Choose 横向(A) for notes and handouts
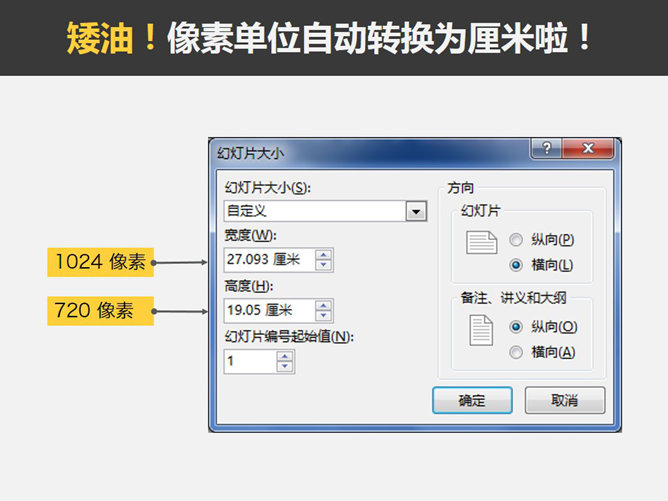The image size is (668, 501). [x=516, y=351]
